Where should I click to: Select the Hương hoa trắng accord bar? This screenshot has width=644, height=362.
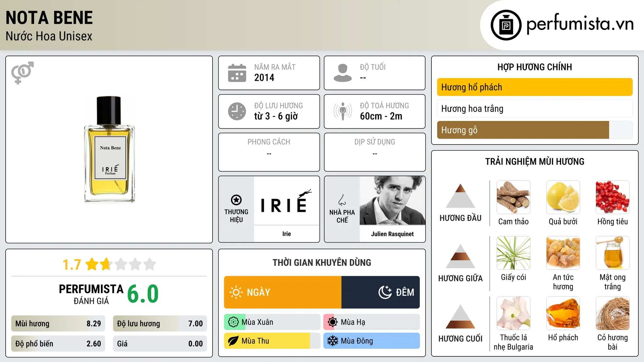[535, 108]
